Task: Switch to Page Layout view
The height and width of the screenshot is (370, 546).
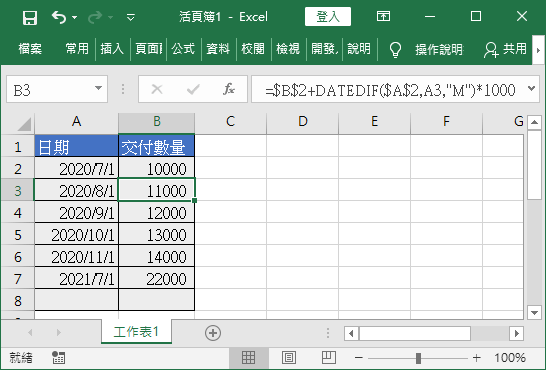Action: pyautogui.click(x=289, y=357)
